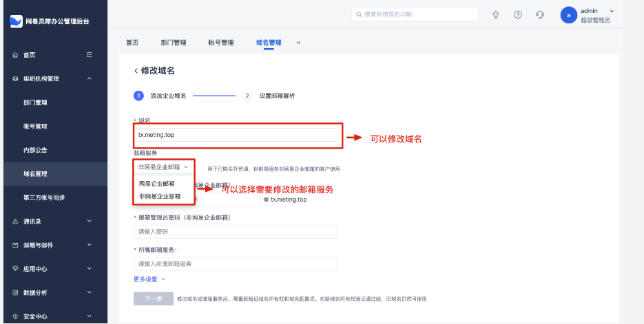Click the 超级管理员 role text
Viewport: 644px width, 324px height.
pos(596,20)
